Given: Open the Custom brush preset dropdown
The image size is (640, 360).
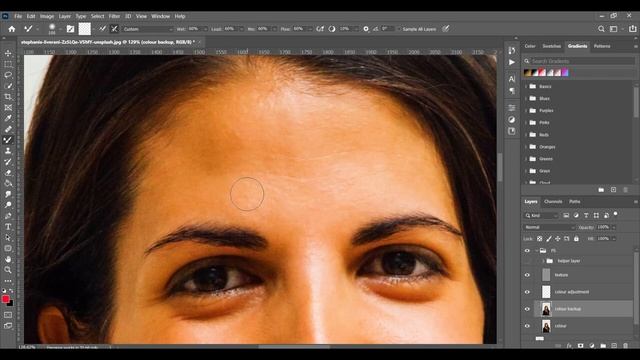Looking at the screenshot, I should click(x=148, y=29).
